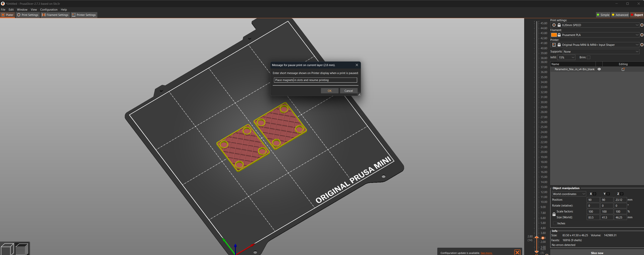Click the PrusaSlicer logo in title bar

(x=3, y=4)
